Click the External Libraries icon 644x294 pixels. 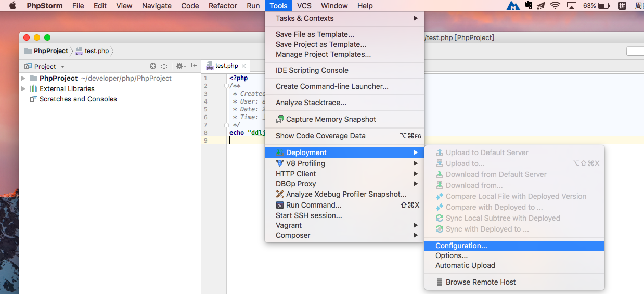pos(34,88)
